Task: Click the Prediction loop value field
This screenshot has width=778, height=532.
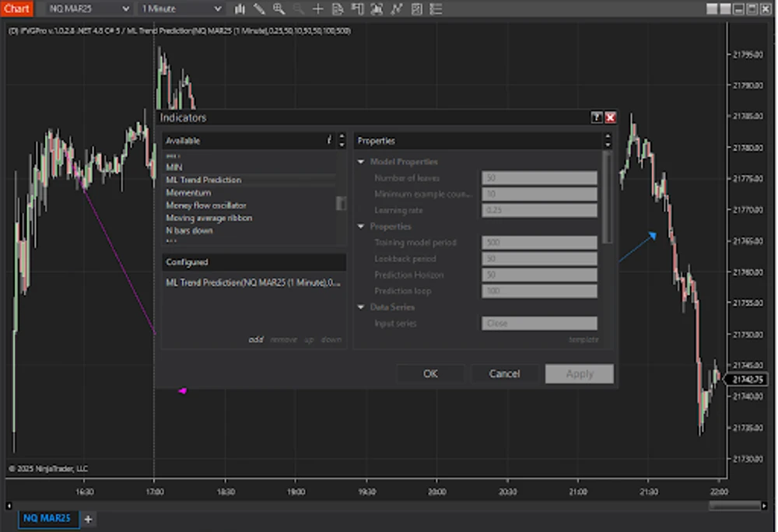Action: point(539,291)
